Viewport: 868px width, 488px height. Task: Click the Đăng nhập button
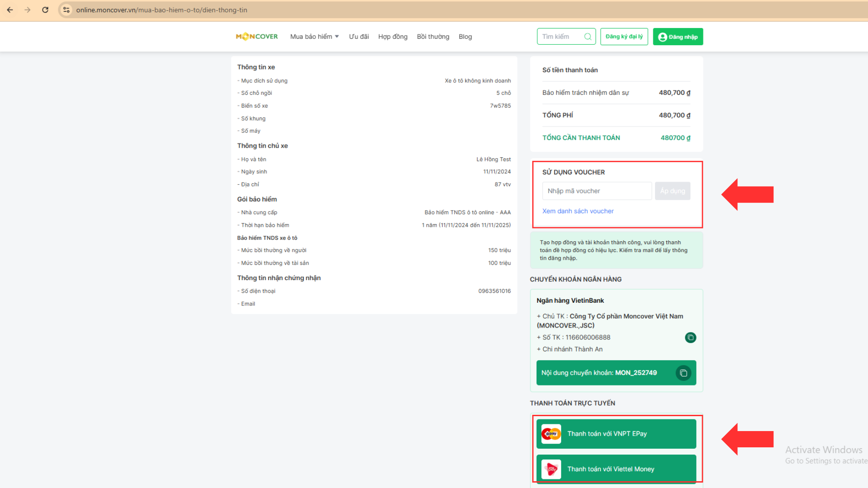pos(678,37)
